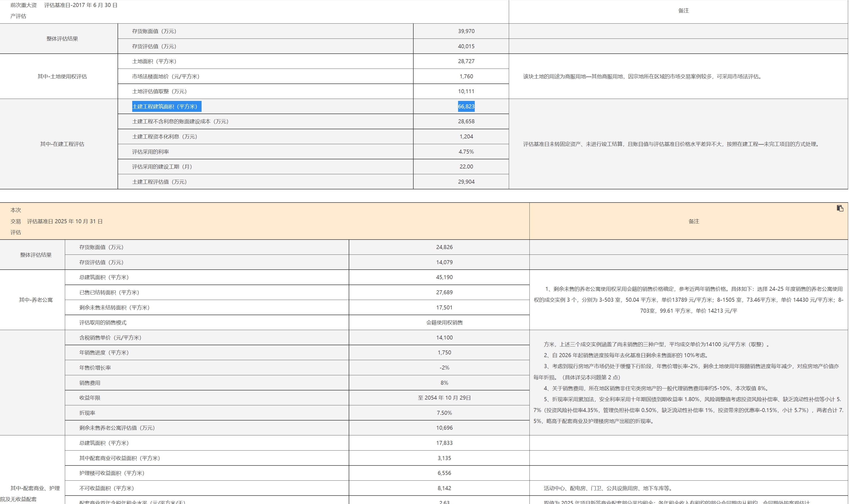Click the copy table icon

click(x=840, y=208)
